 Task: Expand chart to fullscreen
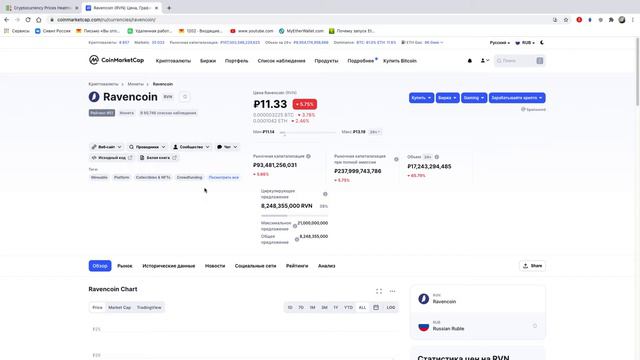[379, 291]
